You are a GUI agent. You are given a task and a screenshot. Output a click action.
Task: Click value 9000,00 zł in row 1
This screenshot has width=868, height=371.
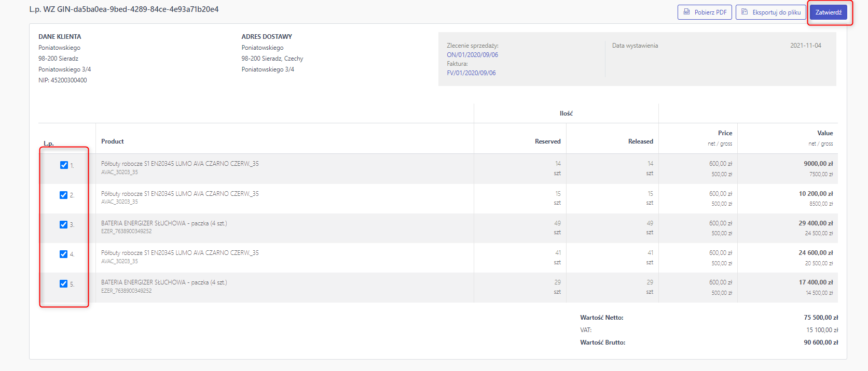[818, 164]
